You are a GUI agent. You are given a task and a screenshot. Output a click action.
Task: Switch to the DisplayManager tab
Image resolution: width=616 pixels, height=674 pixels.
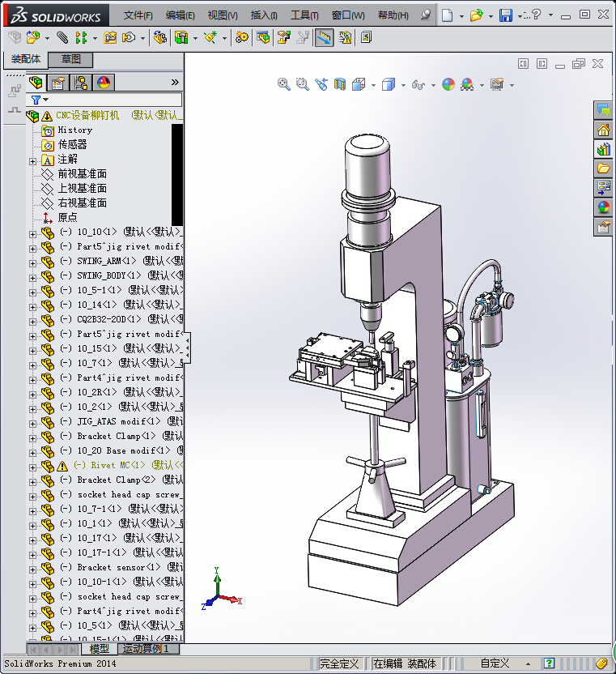[104, 82]
